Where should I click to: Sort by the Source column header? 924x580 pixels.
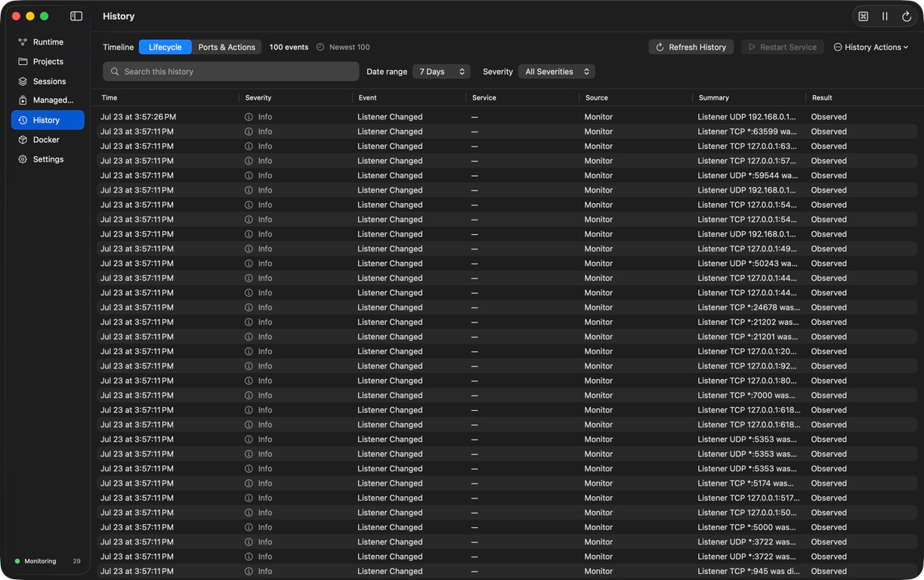[596, 97]
